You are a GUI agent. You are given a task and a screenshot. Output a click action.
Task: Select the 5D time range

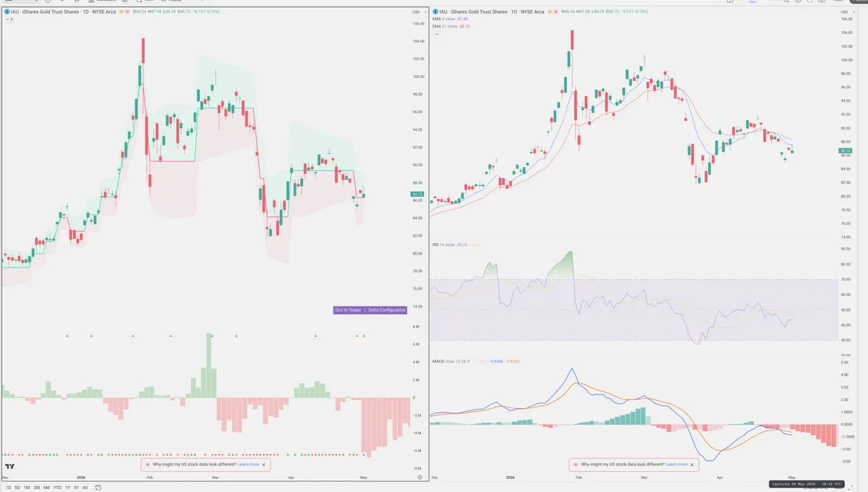pos(18,488)
